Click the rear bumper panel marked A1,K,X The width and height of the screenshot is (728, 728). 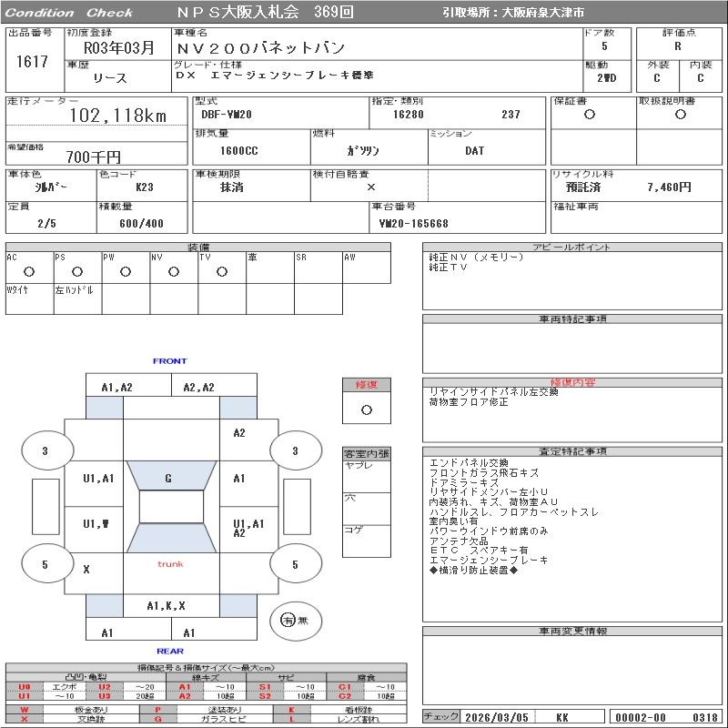point(167,605)
